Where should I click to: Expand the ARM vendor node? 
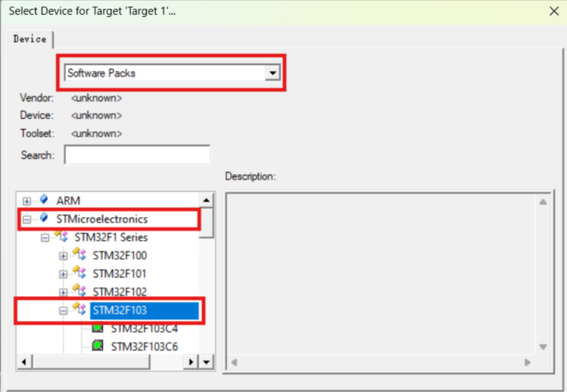tap(27, 201)
